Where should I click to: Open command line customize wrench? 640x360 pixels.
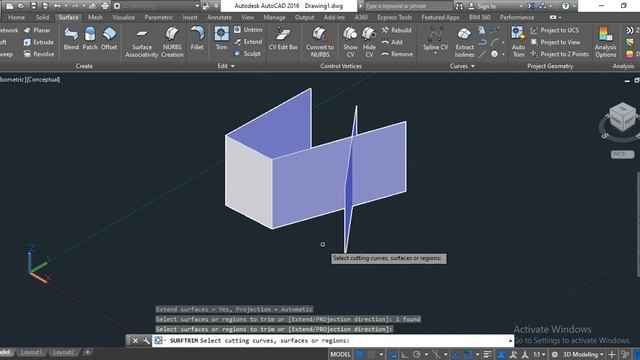(146, 340)
